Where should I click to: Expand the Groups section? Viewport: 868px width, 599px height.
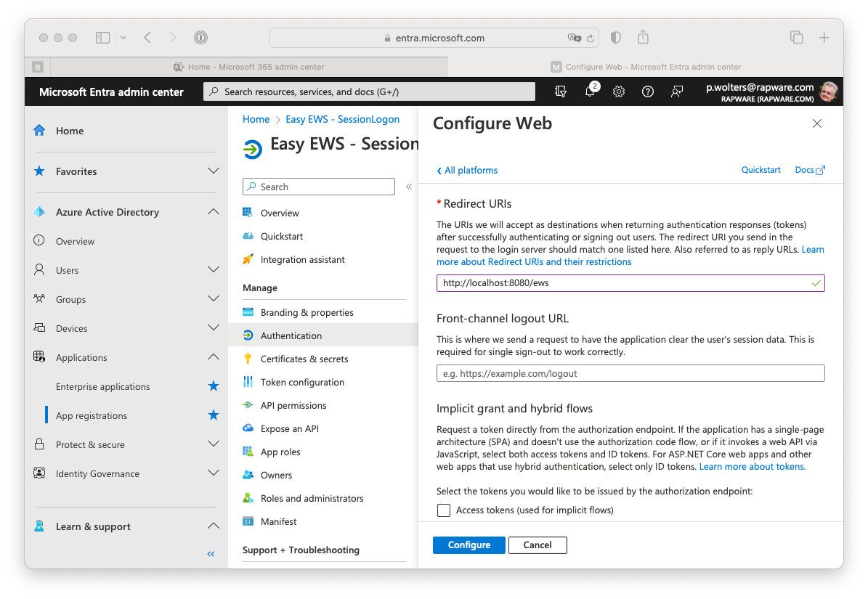coord(213,298)
